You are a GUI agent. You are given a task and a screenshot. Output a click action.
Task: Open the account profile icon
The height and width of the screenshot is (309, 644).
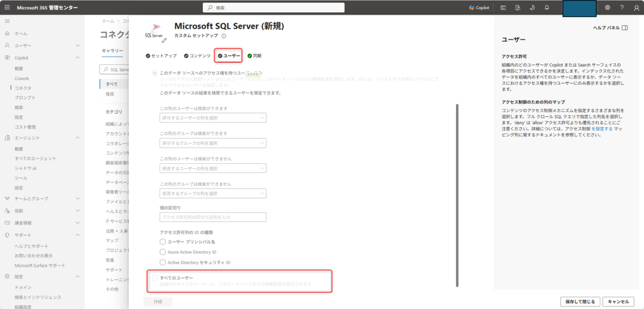click(x=636, y=8)
